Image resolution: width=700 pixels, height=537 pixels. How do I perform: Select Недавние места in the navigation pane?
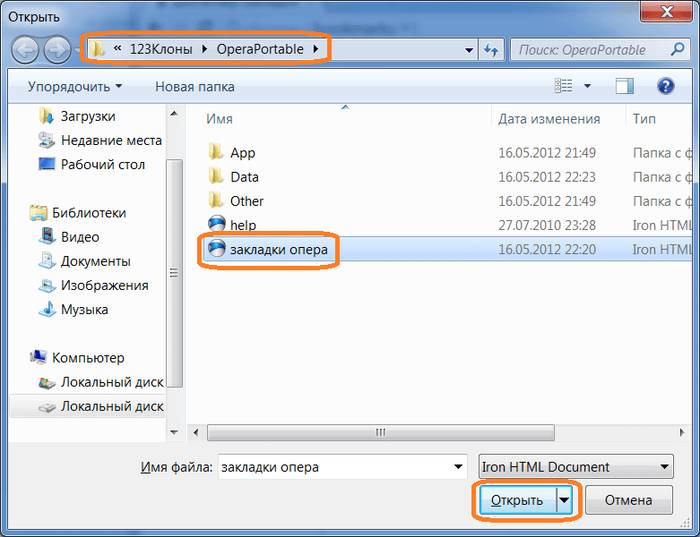pos(111,140)
